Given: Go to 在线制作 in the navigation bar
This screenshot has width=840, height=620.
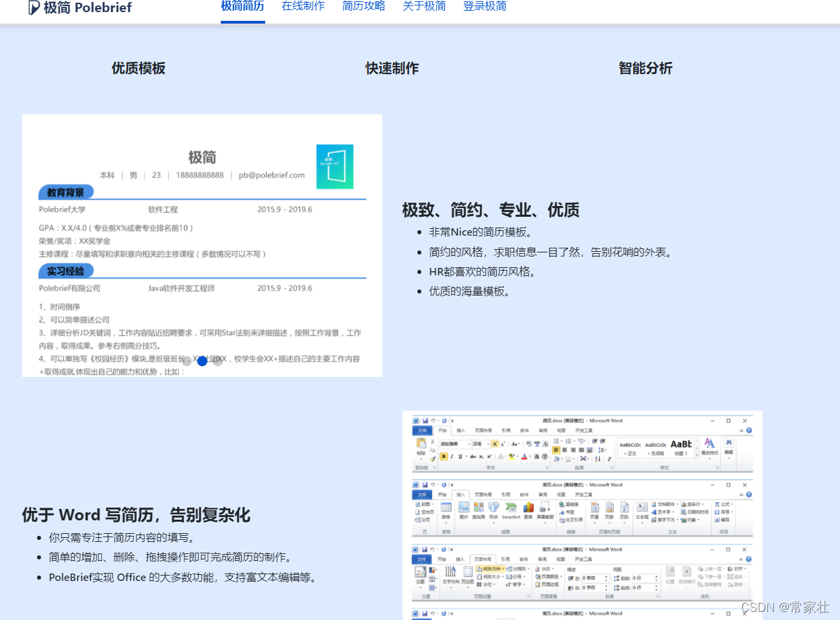Looking at the screenshot, I should 303,7.
